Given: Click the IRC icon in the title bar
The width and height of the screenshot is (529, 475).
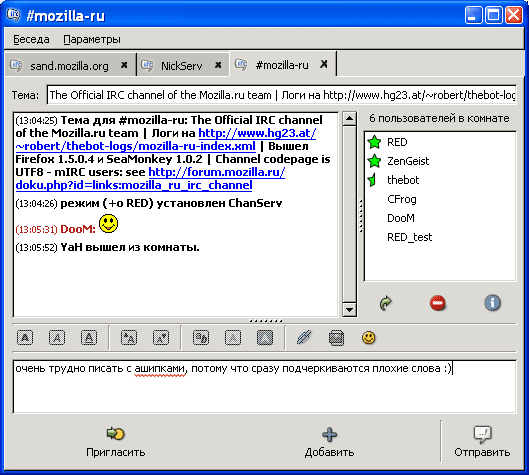Looking at the screenshot, I should (x=13, y=15).
